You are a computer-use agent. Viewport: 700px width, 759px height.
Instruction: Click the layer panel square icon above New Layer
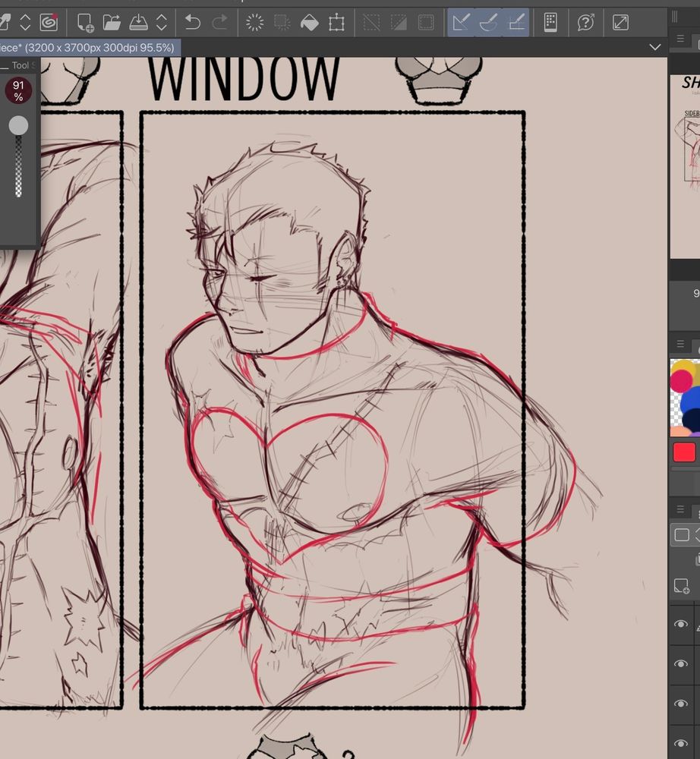click(x=682, y=535)
